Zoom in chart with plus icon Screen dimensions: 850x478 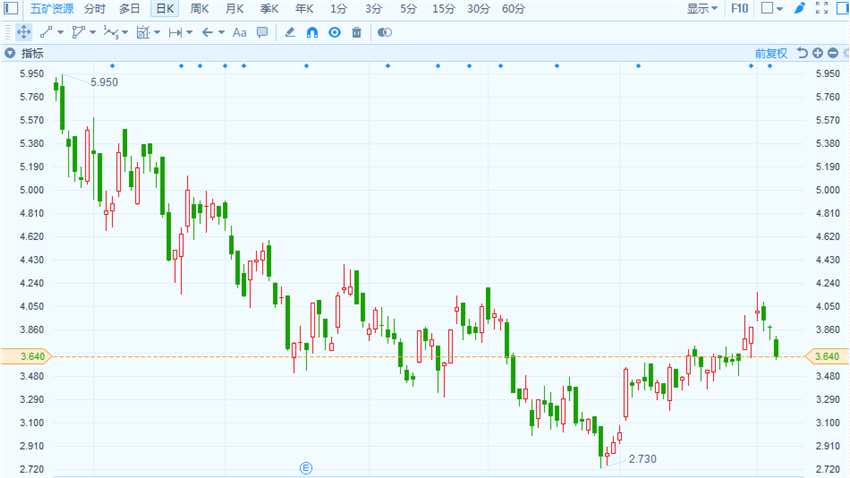point(817,53)
